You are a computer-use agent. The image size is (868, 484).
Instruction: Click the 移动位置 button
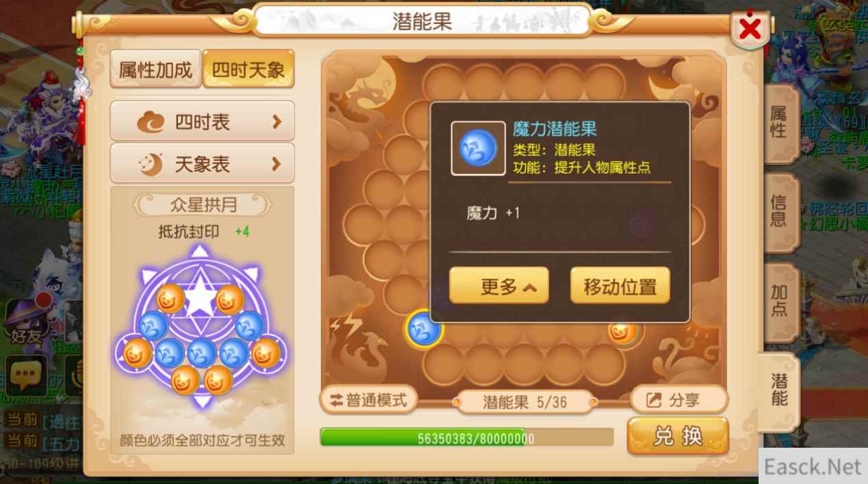tap(620, 286)
